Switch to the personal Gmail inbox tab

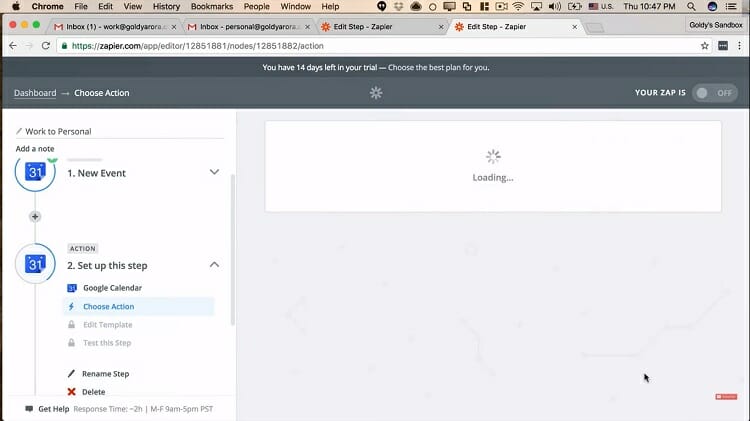[248, 27]
